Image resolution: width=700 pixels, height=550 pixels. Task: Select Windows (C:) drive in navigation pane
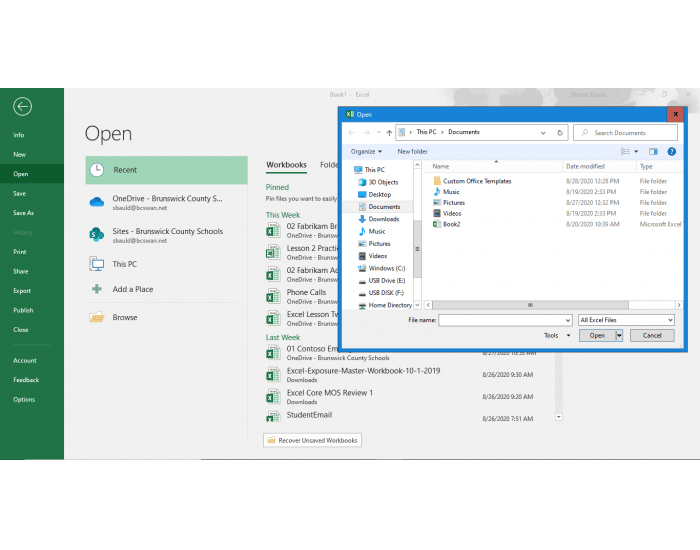click(387, 268)
